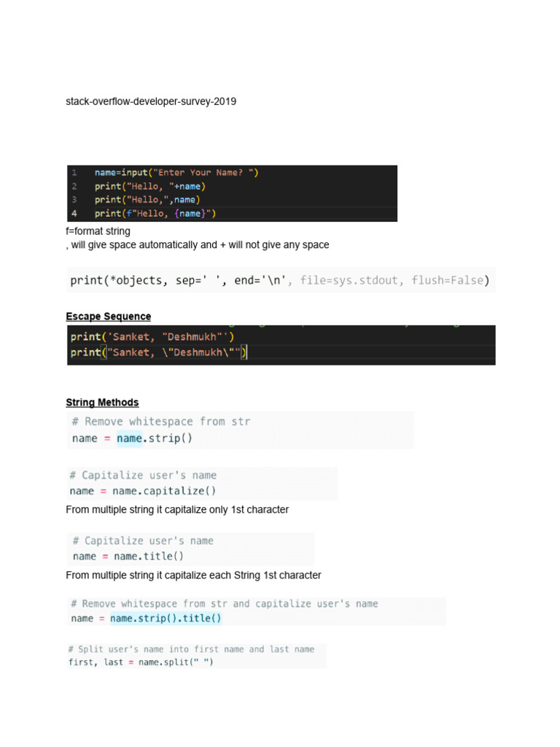Viewport: 560px width, 747px height.
Task: Click the sentence about automatic space
Action: [x=197, y=245]
